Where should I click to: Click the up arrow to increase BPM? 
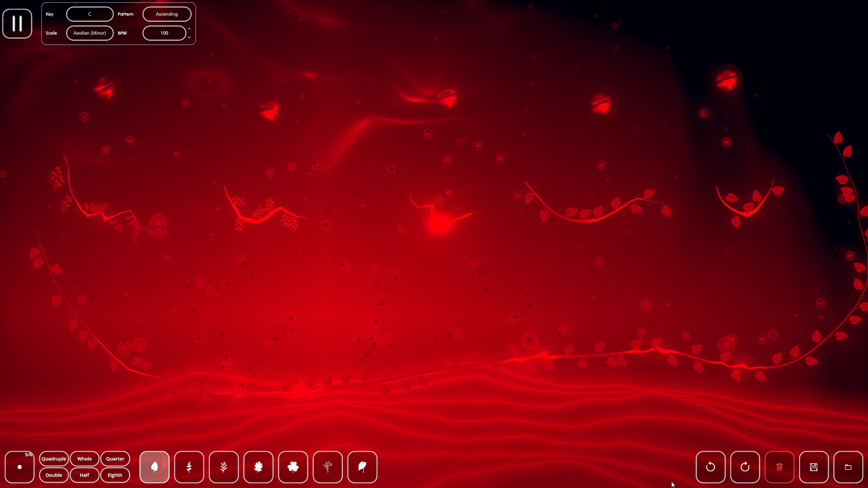(189, 29)
